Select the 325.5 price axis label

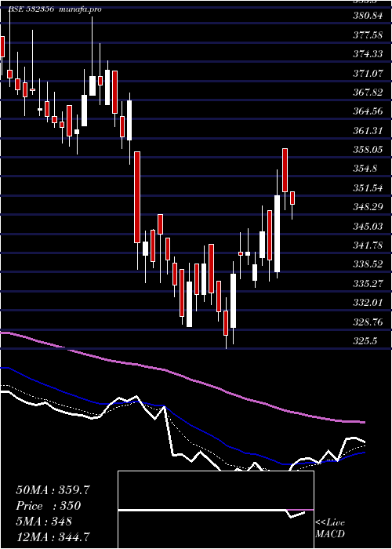pyautogui.click(x=365, y=340)
